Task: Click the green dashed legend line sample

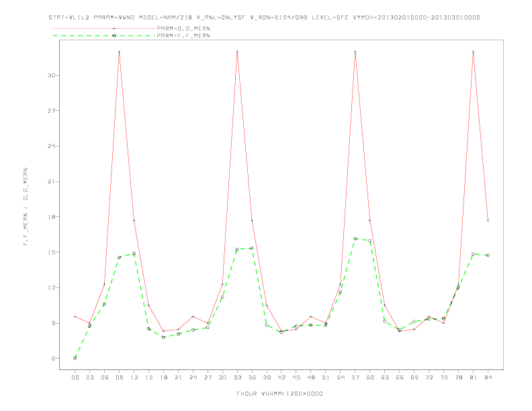Action: pos(104,36)
